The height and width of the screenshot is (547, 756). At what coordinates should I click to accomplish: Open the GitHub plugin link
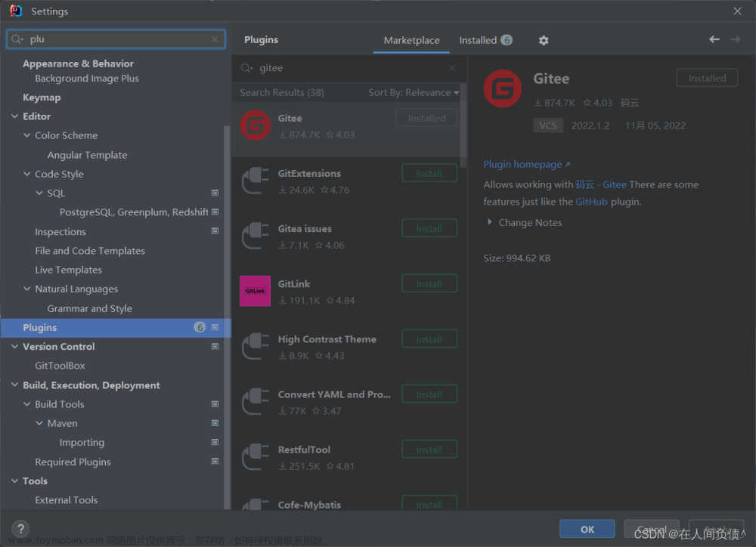pos(592,202)
